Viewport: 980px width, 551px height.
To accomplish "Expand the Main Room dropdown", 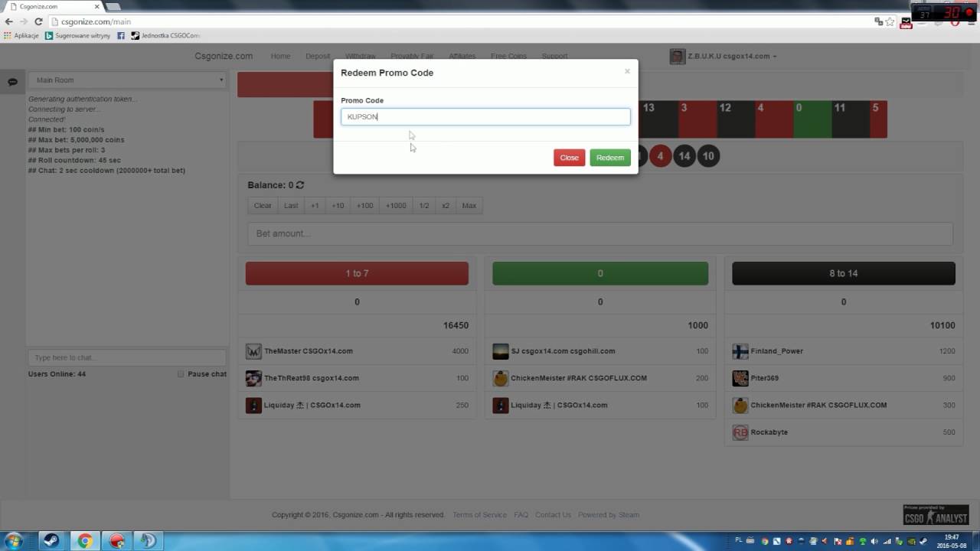I will (x=127, y=80).
